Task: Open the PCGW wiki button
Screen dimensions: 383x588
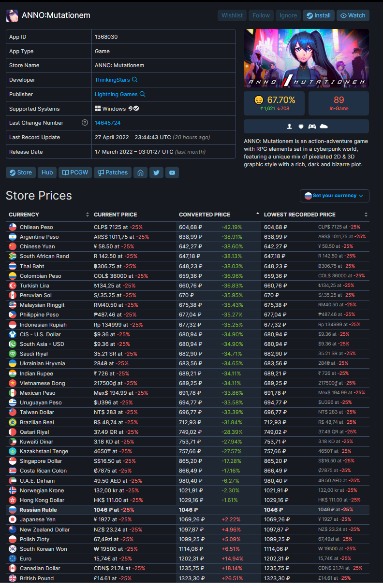Action: (75, 172)
